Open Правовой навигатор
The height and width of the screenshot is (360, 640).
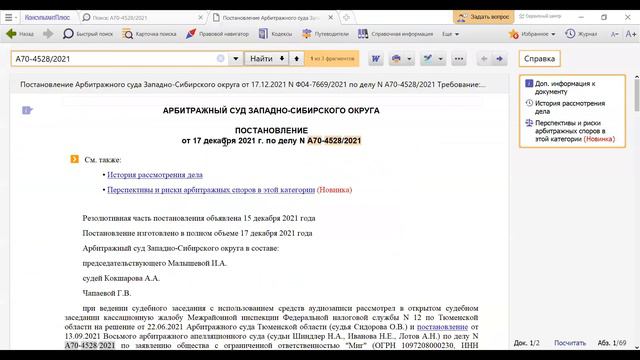click(217, 34)
